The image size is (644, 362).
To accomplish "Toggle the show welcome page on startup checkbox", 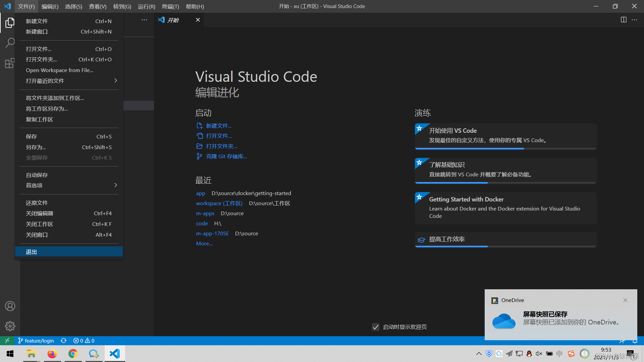I will coord(376,327).
